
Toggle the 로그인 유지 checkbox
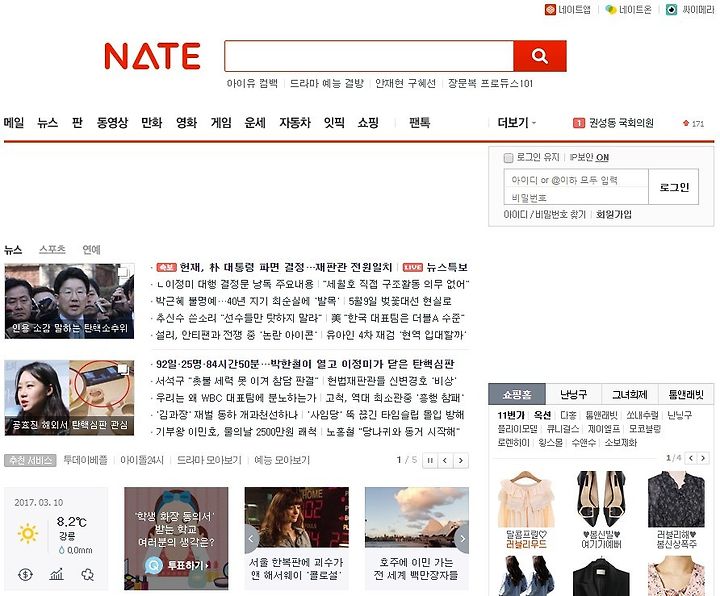(x=508, y=157)
